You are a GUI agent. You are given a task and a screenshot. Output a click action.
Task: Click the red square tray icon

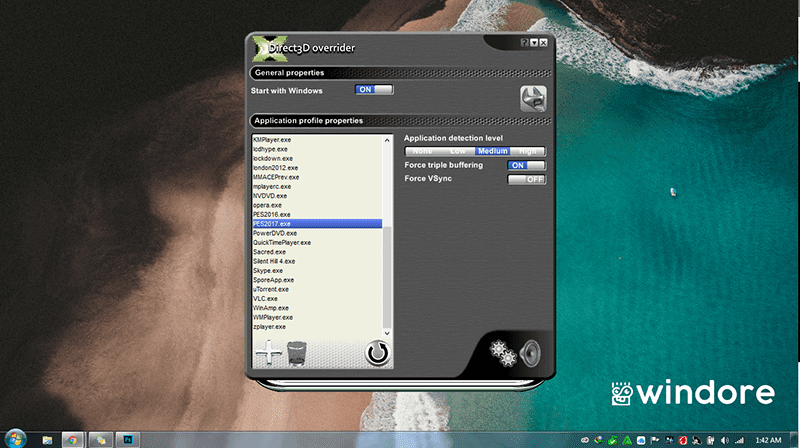(683, 440)
